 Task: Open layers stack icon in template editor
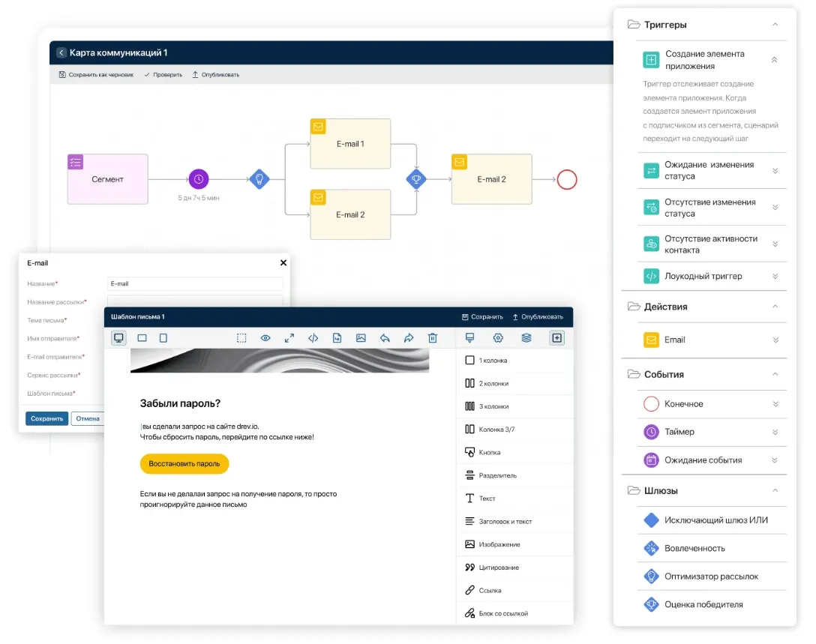point(526,338)
